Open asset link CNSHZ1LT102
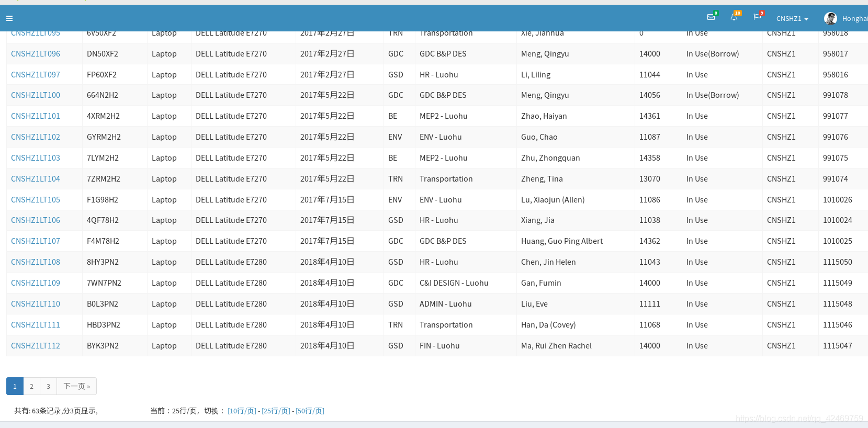The width and height of the screenshot is (868, 428). coord(36,137)
